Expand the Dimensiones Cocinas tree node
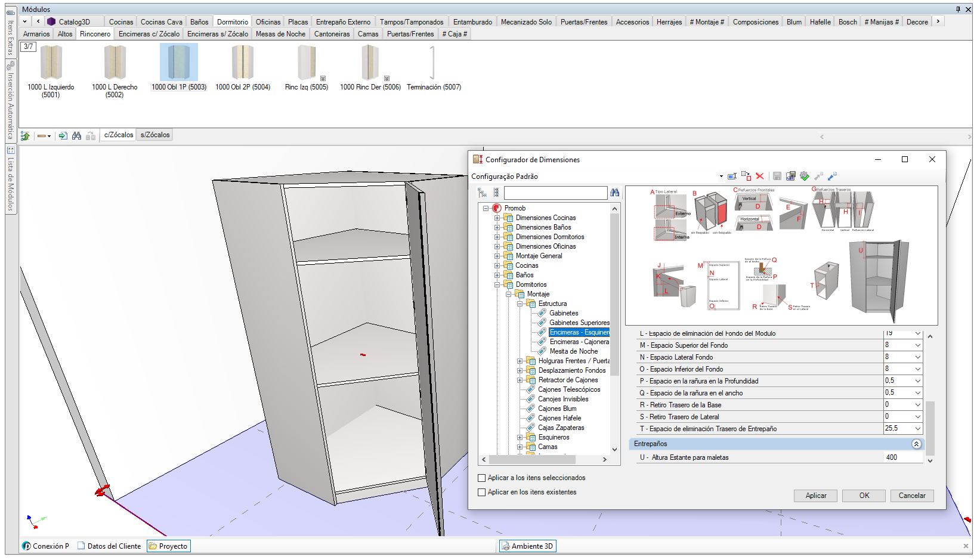The height and width of the screenshot is (560, 977). coord(497,218)
